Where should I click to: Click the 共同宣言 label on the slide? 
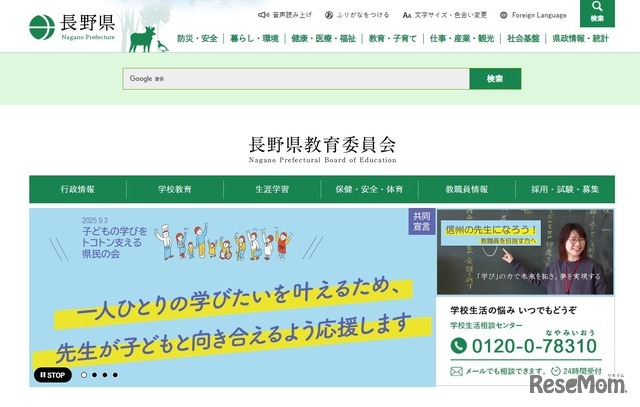click(x=422, y=222)
